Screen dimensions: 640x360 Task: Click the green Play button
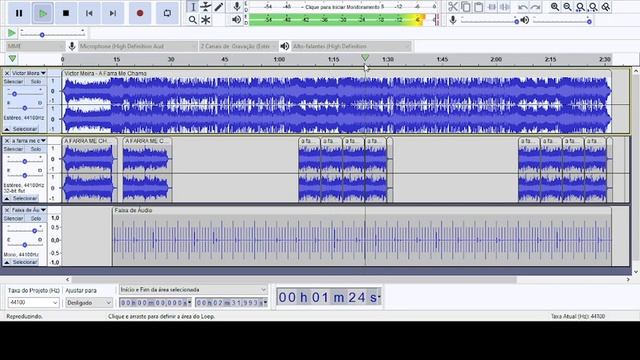coord(42,13)
